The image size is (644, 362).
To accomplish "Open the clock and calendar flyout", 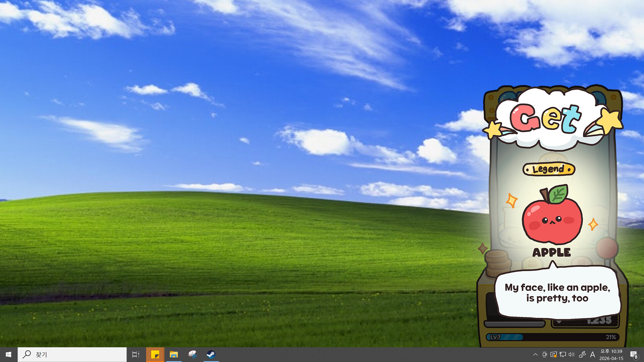I will [x=611, y=354].
